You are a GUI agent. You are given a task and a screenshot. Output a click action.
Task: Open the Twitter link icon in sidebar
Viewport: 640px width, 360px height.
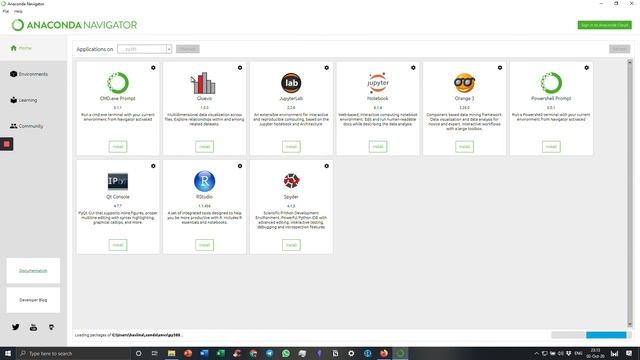pyautogui.click(x=16, y=327)
